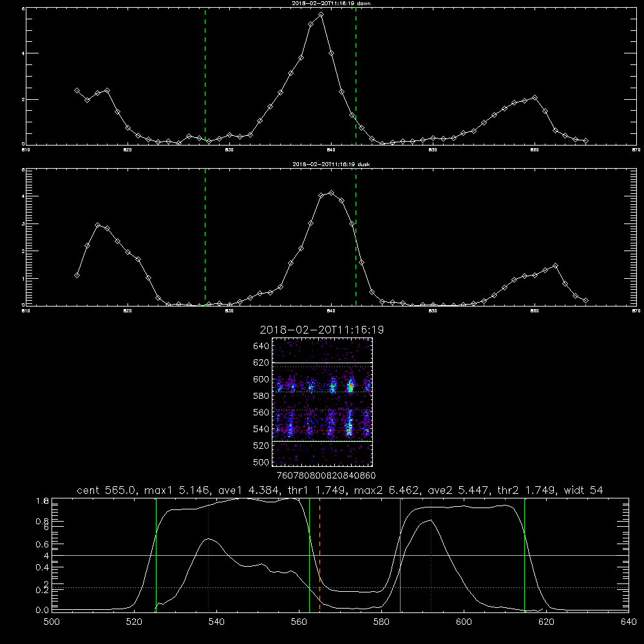Click the '2018-02-20T11:16:19 dusk' plot title
Screen dimensions: 644x644
331,164
